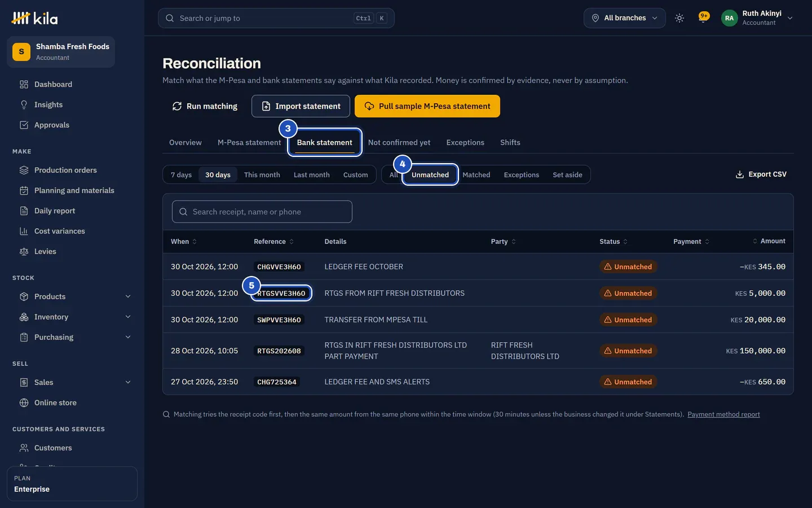Click the Insights lightbulb icon
Viewport: 812px width, 508px height.
point(24,105)
